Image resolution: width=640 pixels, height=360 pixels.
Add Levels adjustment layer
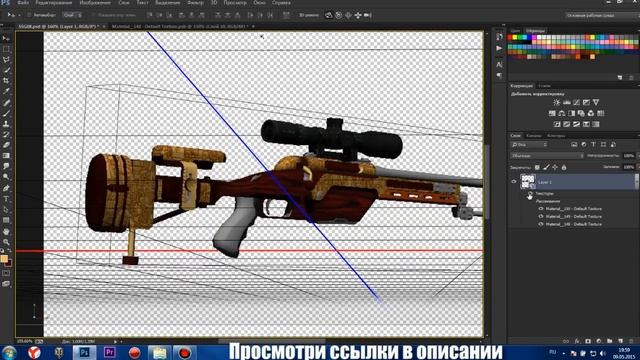point(567,102)
